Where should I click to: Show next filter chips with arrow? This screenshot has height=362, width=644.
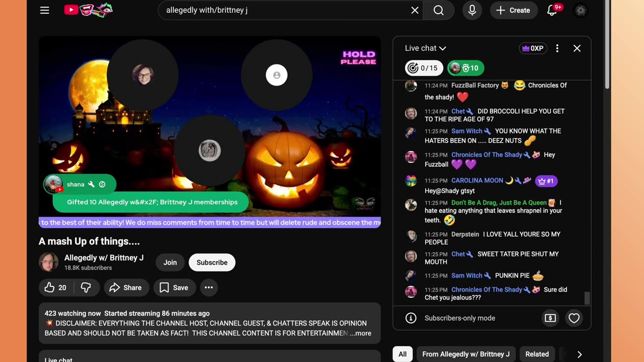tap(580, 354)
